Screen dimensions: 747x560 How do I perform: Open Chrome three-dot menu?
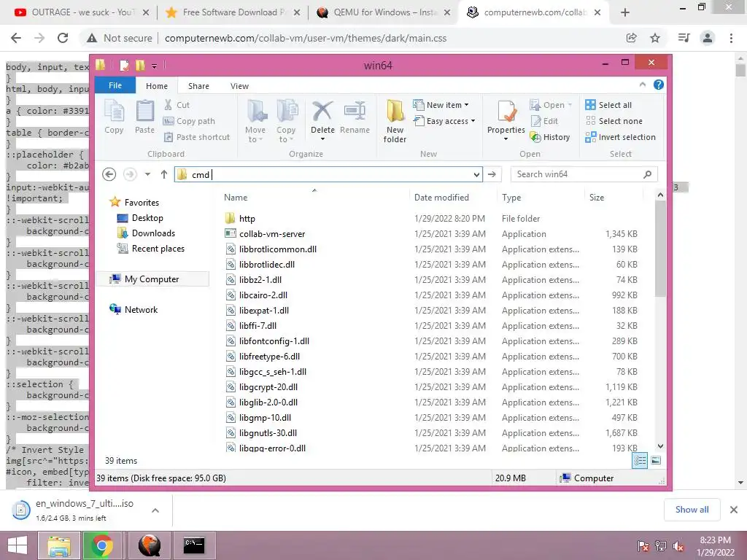click(x=731, y=38)
